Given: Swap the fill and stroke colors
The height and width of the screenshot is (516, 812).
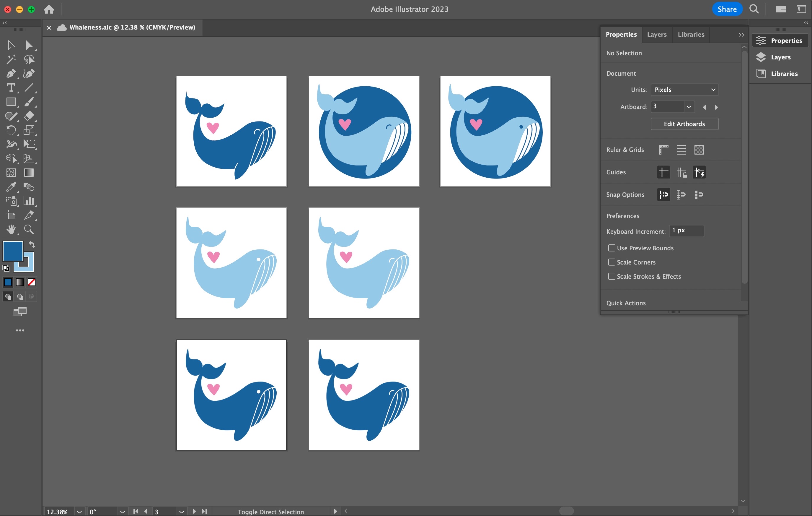Looking at the screenshot, I should 32,244.
